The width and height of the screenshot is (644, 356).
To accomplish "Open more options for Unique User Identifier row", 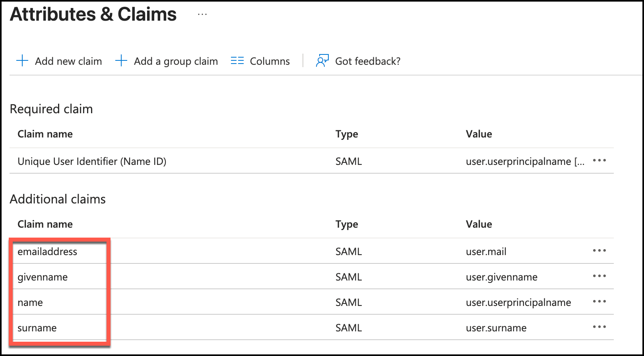I will 599,161.
